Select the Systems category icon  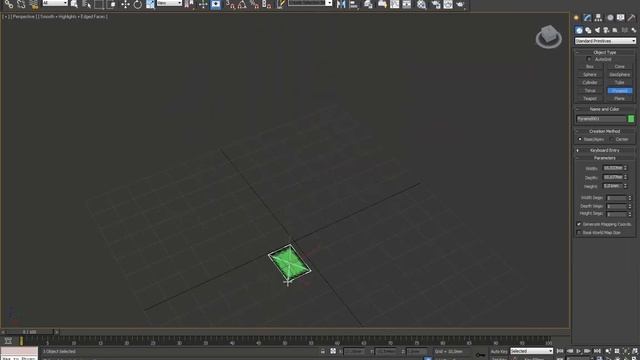[x=633, y=30]
